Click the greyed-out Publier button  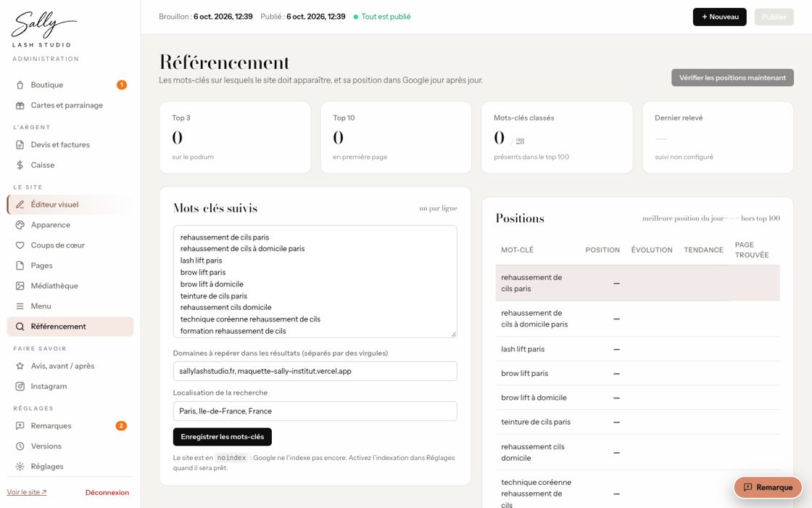click(774, 17)
